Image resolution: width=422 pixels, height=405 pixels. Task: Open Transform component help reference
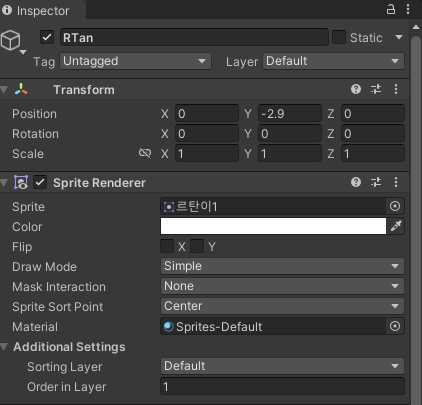356,89
